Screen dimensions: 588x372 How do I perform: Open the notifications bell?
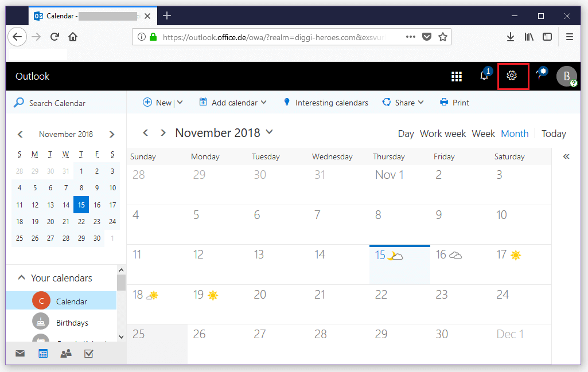[485, 76]
